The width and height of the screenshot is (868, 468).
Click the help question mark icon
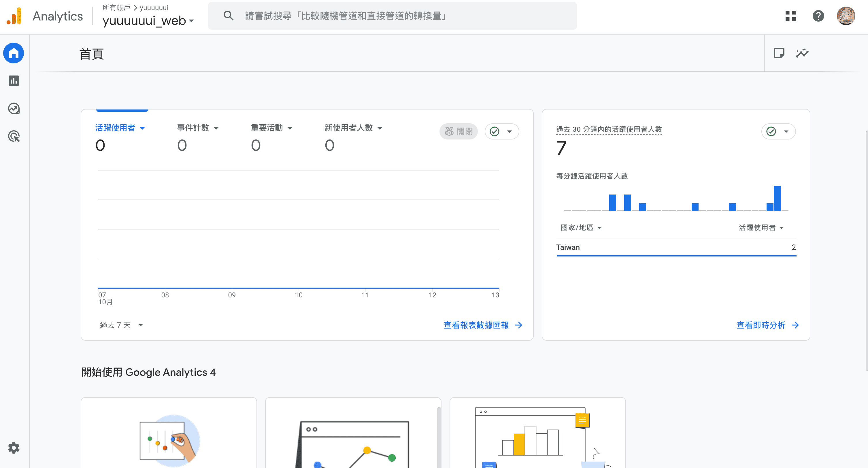(x=818, y=16)
